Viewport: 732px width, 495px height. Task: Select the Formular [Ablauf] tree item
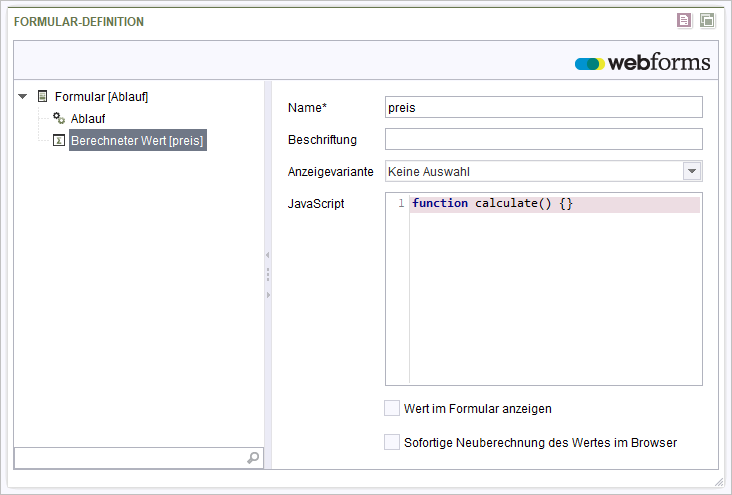[101, 97]
